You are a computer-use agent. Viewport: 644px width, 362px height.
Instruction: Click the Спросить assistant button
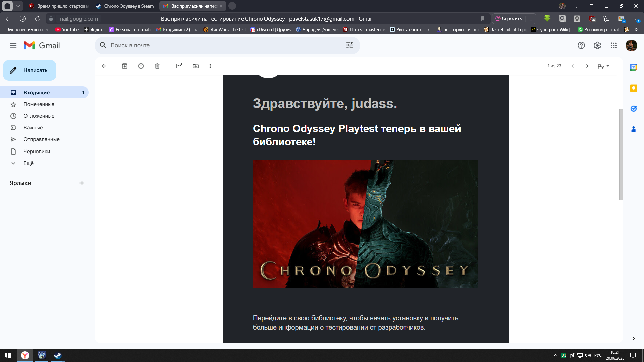pyautogui.click(x=509, y=19)
